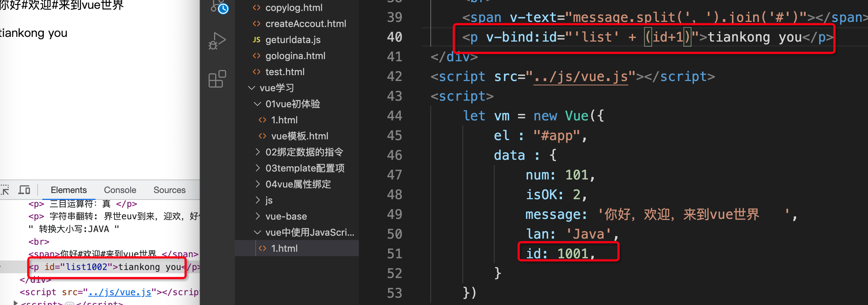Screen dimensions: 868x305
Task: Click the ../js/vue.js link in DevTools
Action: click(120, 292)
